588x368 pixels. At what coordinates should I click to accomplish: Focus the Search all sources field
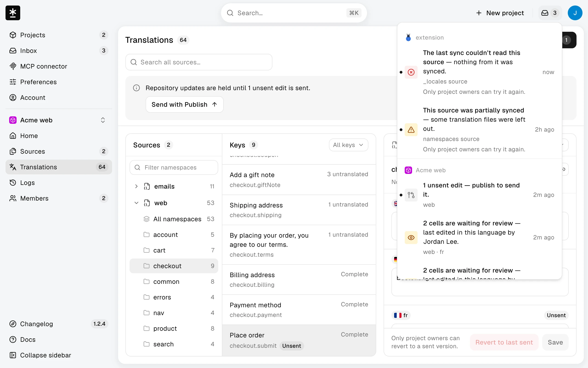(199, 62)
